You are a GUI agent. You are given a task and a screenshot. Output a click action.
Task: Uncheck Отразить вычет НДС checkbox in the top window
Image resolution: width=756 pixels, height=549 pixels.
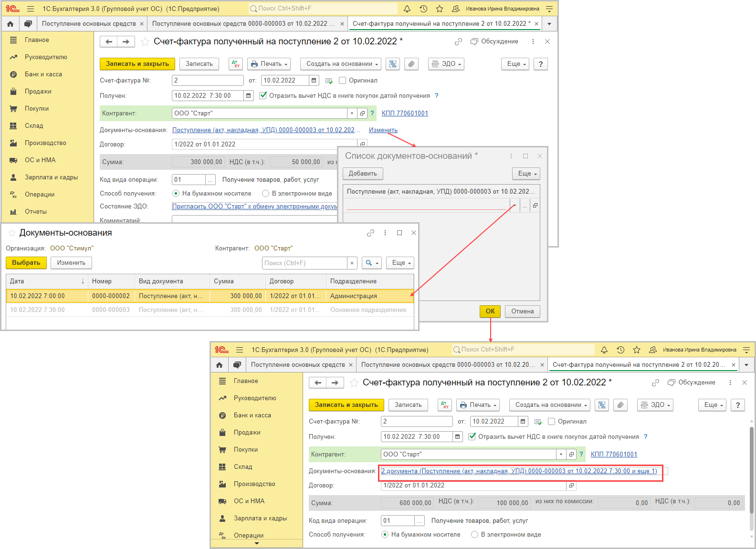pyautogui.click(x=263, y=95)
